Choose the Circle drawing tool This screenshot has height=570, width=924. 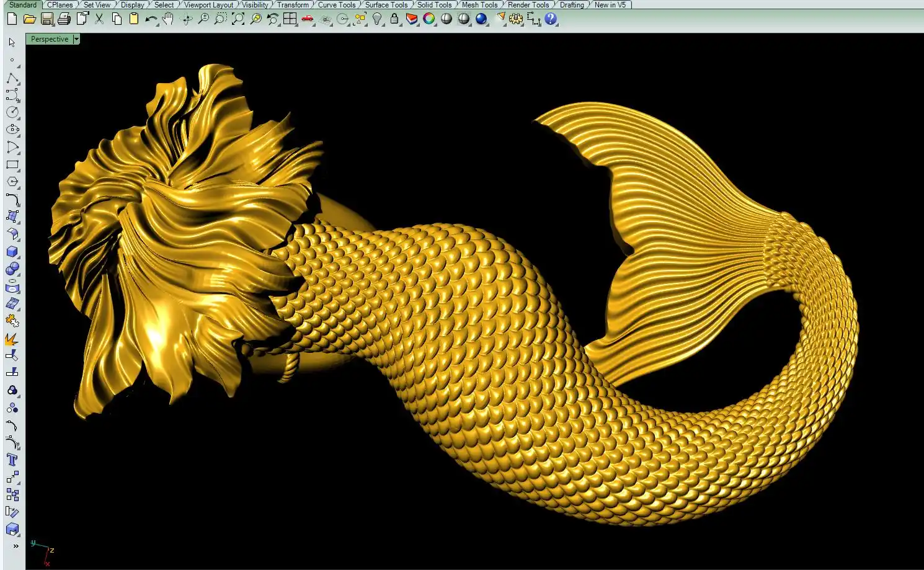point(12,112)
